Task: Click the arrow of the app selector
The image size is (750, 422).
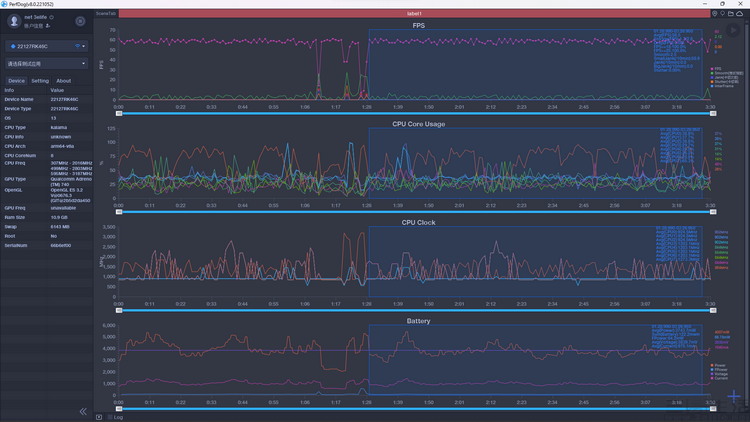Action: [x=84, y=64]
